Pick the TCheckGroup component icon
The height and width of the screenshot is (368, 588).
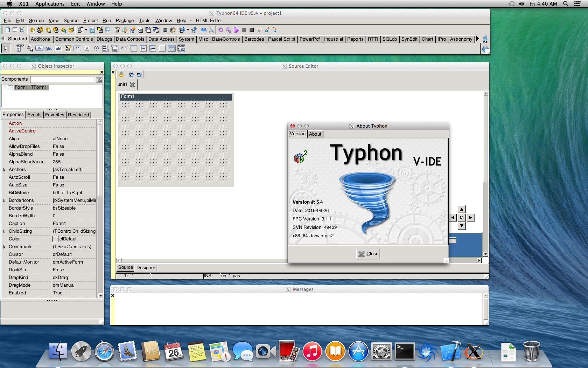(153, 48)
